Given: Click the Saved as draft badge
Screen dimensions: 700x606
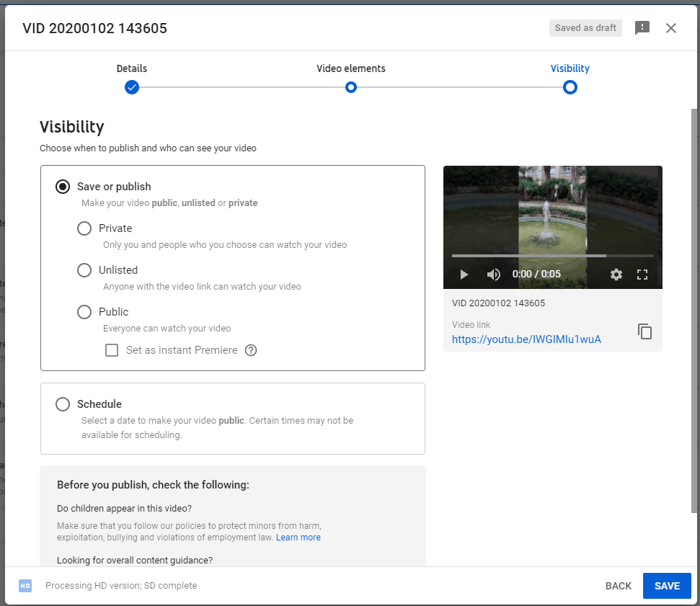Looking at the screenshot, I should point(585,28).
